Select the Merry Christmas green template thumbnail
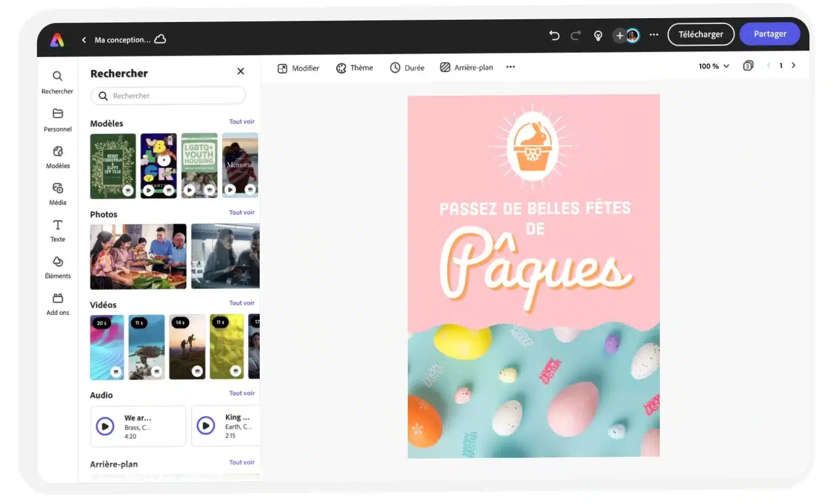The width and height of the screenshot is (832, 504). 113,166
